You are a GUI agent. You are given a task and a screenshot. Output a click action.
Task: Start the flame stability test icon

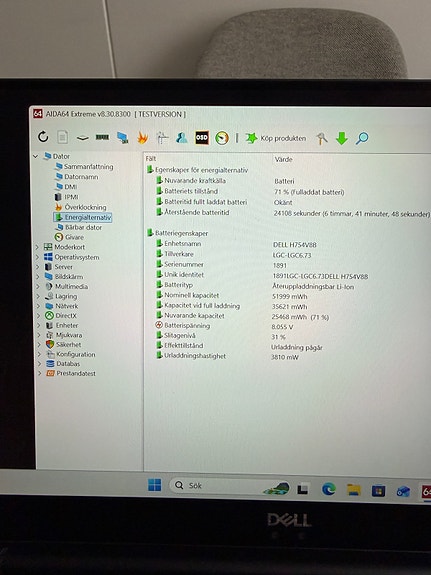click(x=143, y=138)
